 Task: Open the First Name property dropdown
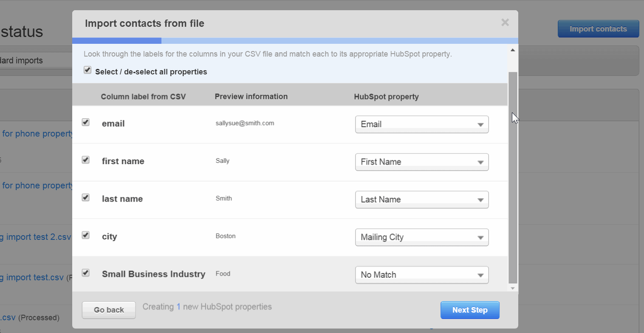point(422,162)
